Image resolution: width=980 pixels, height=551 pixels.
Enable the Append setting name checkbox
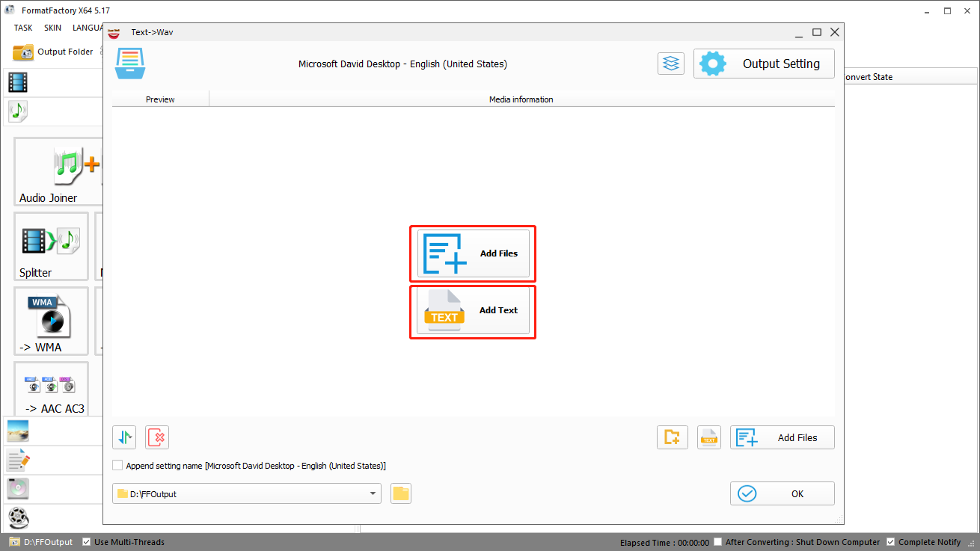click(x=117, y=465)
